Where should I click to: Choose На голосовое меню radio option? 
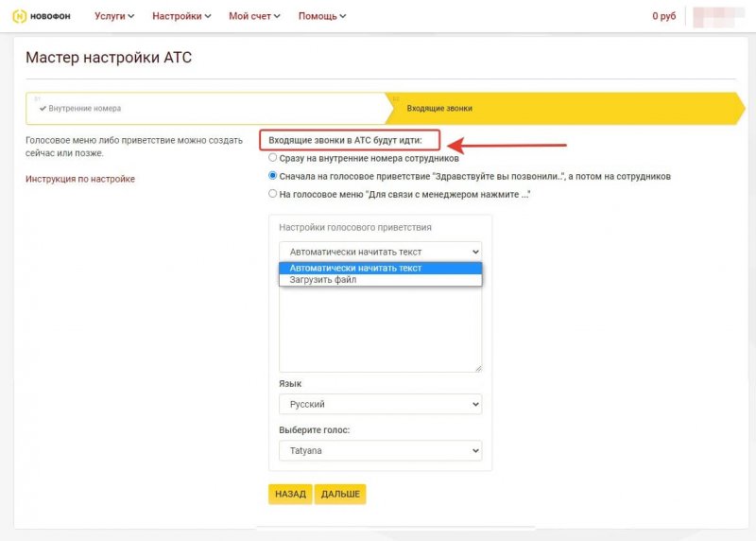click(273, 194)
